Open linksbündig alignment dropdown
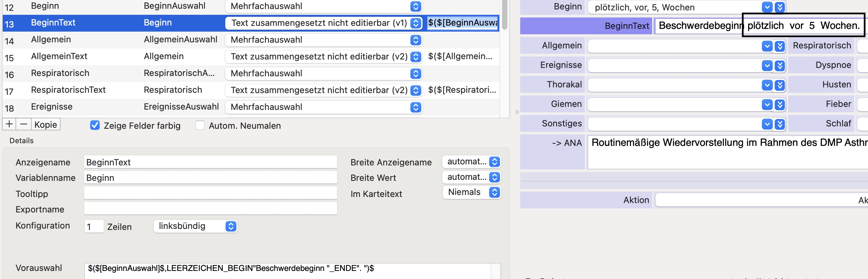 tap(195, 226)
